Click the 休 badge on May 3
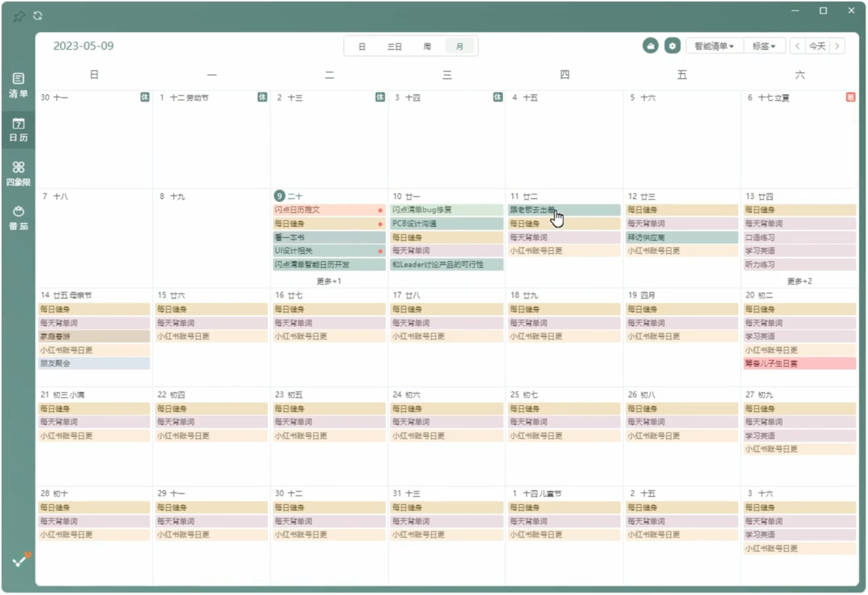Viewport: 868px width, 595px height. coord(497,98)
